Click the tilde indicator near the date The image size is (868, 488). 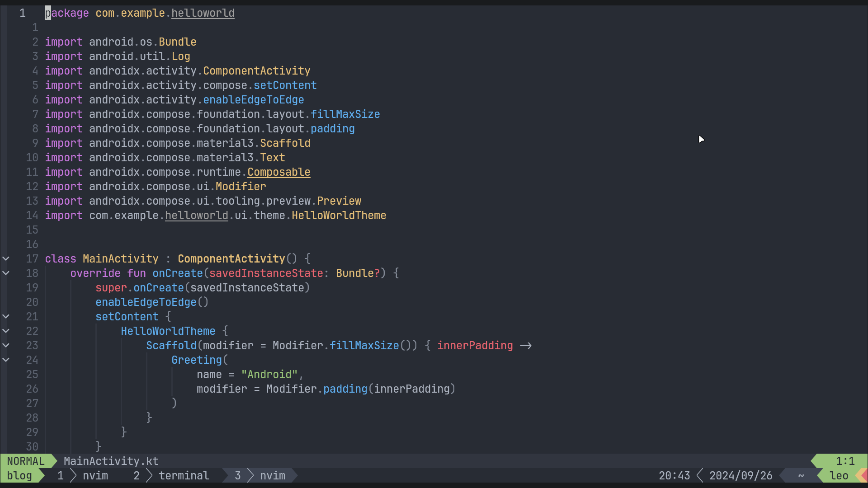[801, 475]
